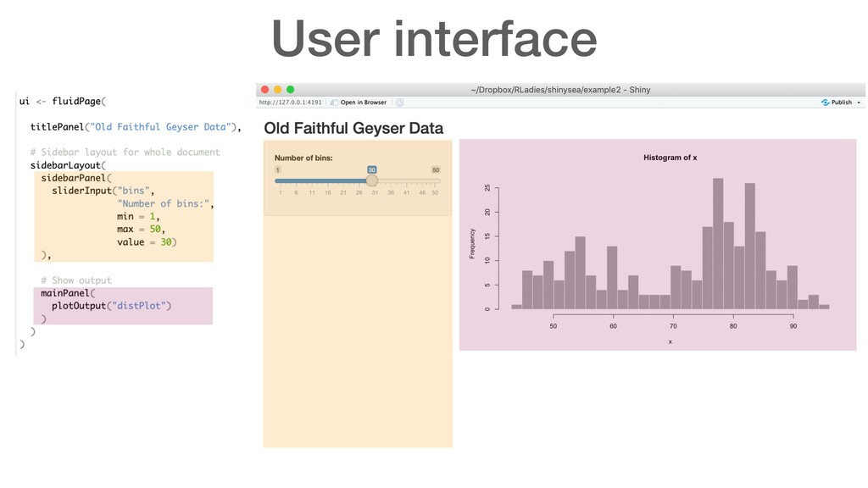Click the 127.0.0.1:4191 URL text

(290, 103)
